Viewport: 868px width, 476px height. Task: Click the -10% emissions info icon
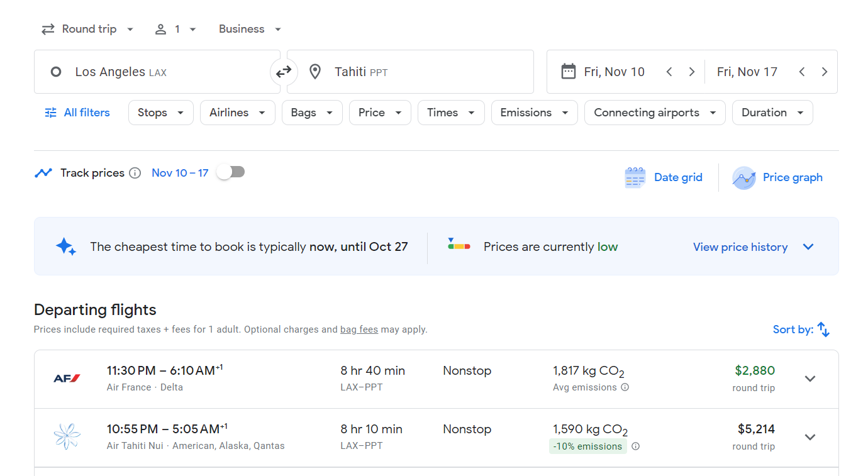(635, 446)
